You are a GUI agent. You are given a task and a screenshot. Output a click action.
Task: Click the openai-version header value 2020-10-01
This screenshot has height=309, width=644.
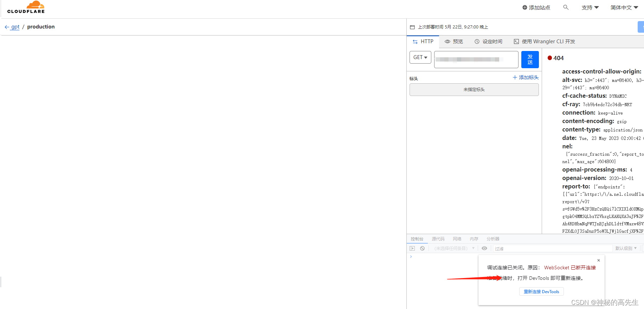pyautogui.click(x=622, y=179)
